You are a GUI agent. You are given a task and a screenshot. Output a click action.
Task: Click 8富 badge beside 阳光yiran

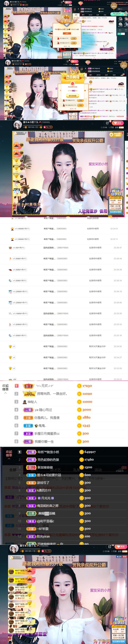pos(31,537)
